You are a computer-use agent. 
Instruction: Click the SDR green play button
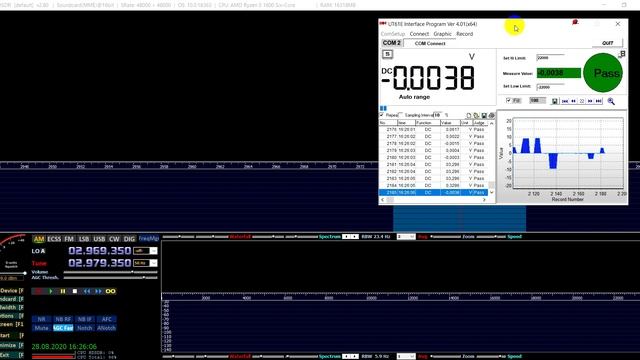pos(51,291)
